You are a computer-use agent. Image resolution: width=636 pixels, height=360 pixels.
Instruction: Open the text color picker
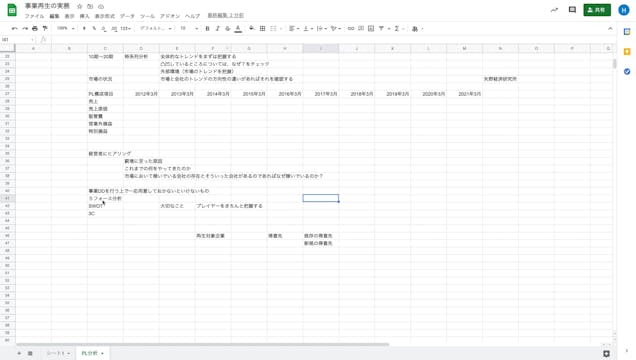[238, 28]
